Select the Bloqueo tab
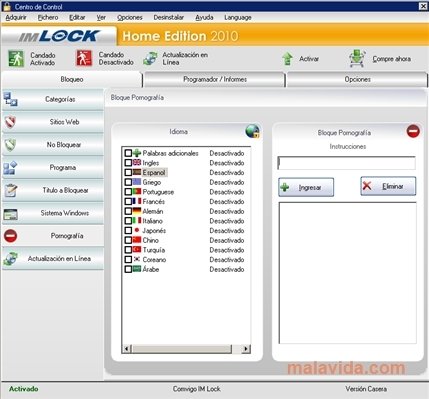The width and height of the screenshot is (429, 399). pyautogui.click(x=72, y=79)
